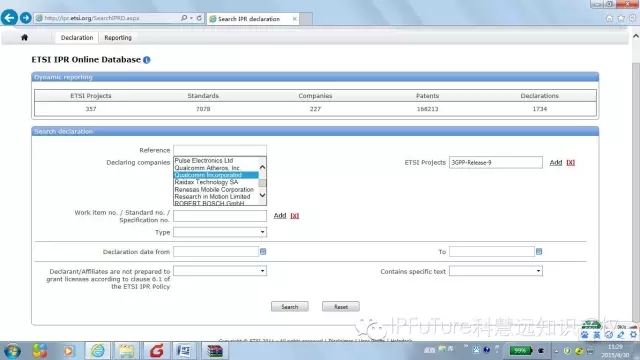Click [X] remove link next to ETSI Projects
640x360 pixels.
click(570, 162)
